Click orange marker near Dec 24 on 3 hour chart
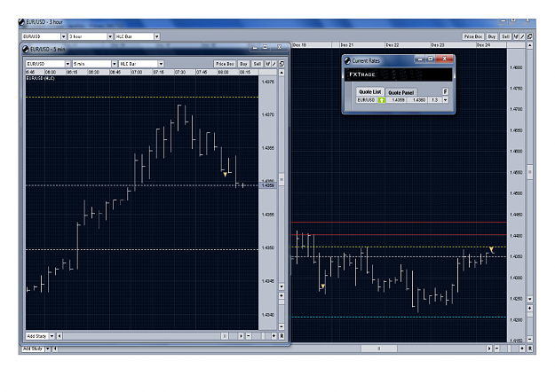The height and width of the screenshot is (392, 555). [x=492, y=250]
